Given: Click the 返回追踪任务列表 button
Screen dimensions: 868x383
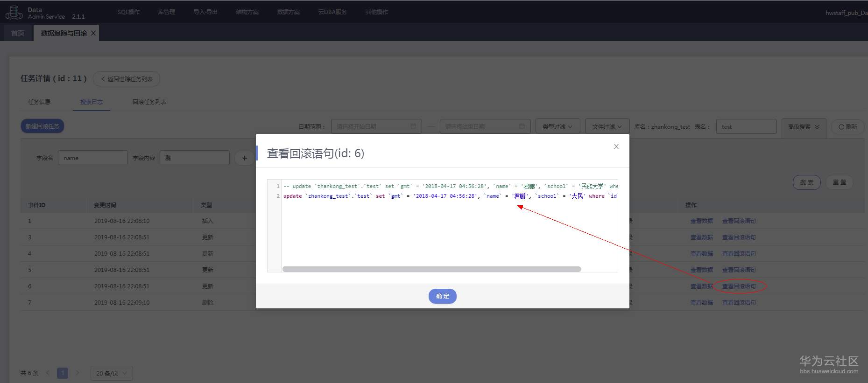Looking at the screenshot, I should (127, 79).
